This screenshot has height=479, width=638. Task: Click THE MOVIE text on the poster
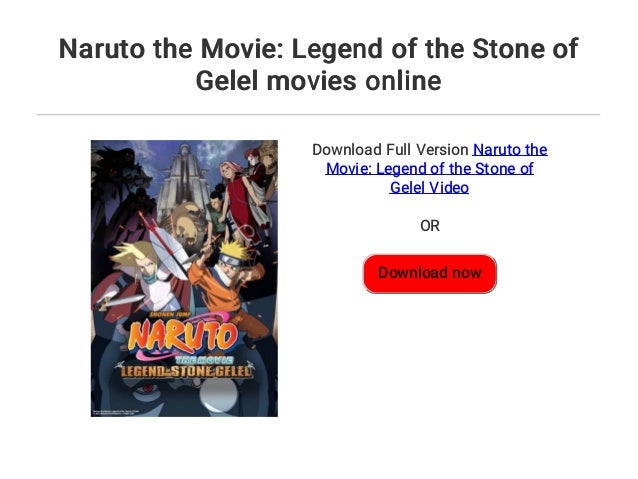pyautogui.click(x=204, y=360)
